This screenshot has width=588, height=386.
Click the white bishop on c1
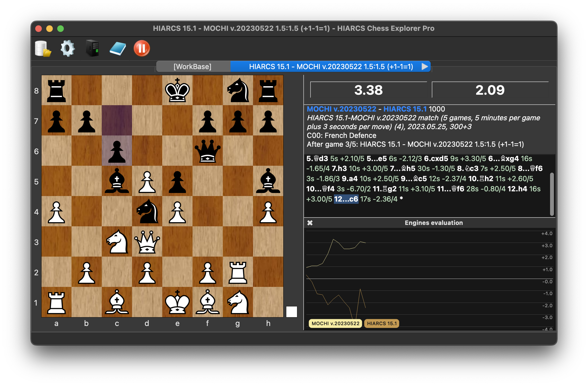[117, 302]
